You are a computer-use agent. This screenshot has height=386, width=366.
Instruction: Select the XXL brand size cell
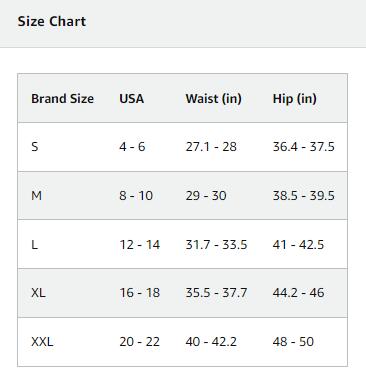(x=42, y=342)
